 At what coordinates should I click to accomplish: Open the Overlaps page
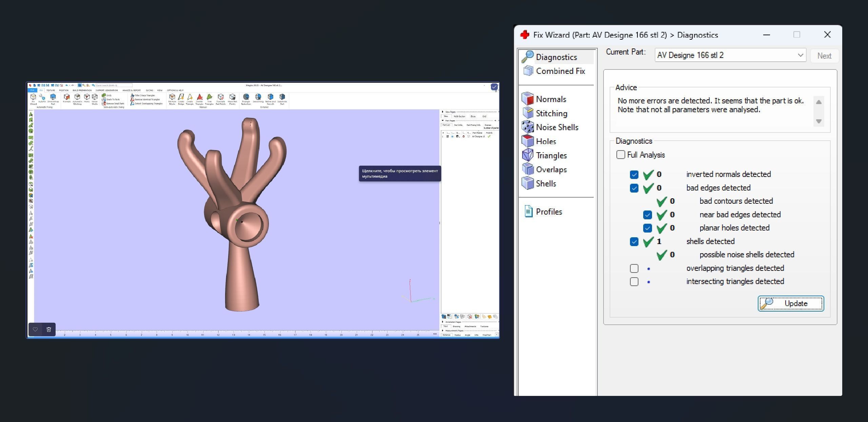551,169
